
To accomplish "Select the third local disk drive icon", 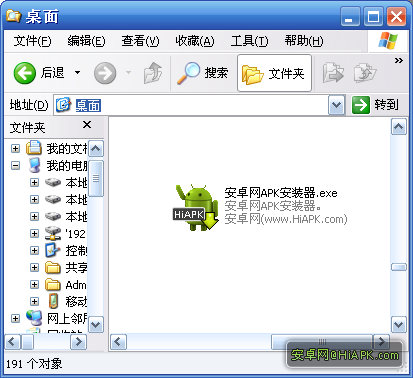I will (53, 216).
